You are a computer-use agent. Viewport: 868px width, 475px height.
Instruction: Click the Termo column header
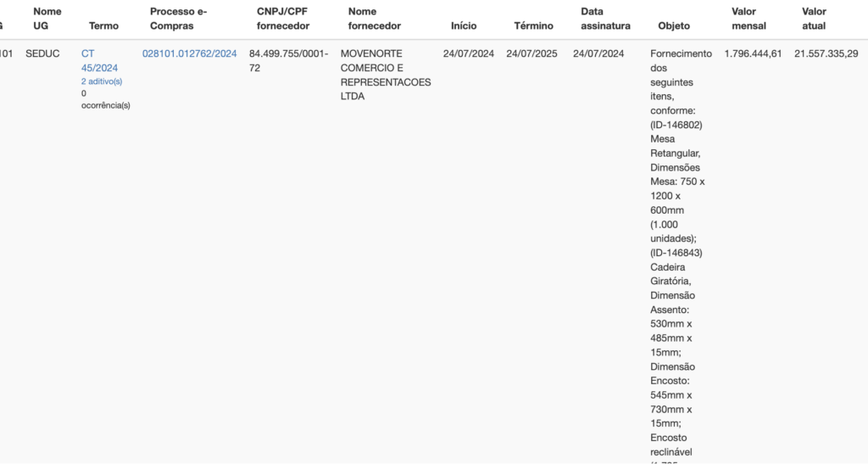(x=103, y=26)
